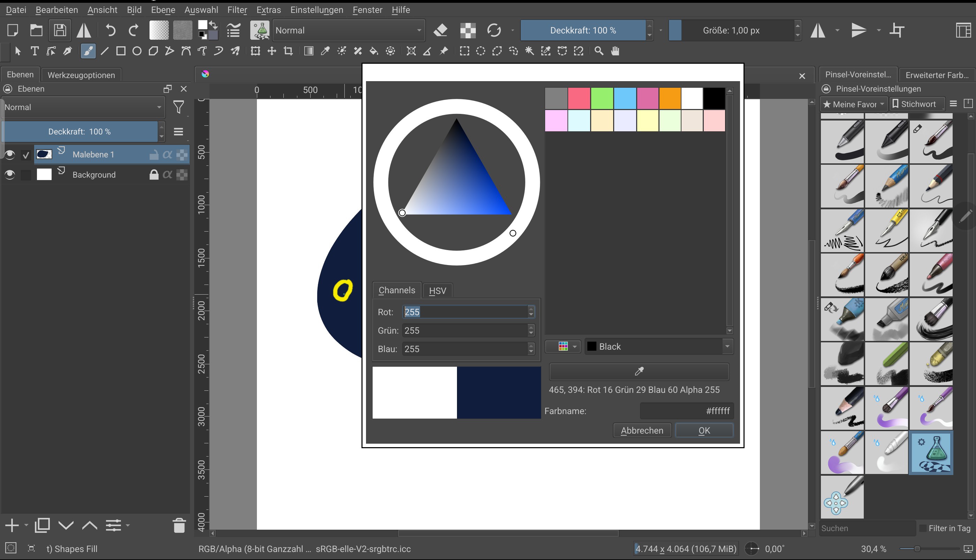Click the Zoom magnifier tool
Screen dimensions: 976x560
pyautogui.click(x=598, y=51)
